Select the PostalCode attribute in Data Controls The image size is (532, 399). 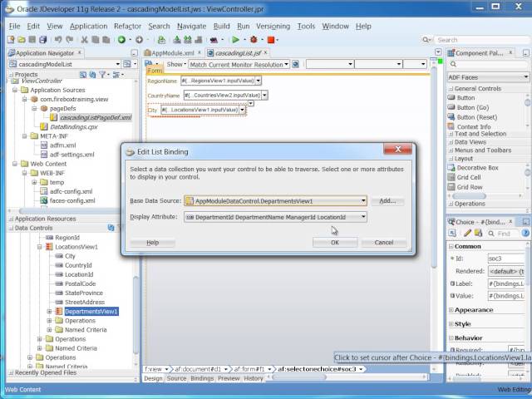click(x=80, y=283)
